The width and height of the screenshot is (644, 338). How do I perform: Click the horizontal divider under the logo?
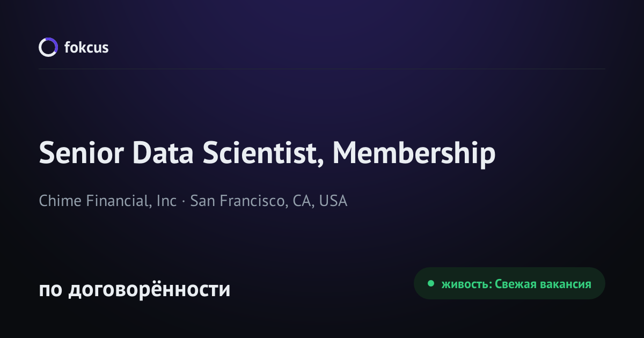tap(322, 69)
